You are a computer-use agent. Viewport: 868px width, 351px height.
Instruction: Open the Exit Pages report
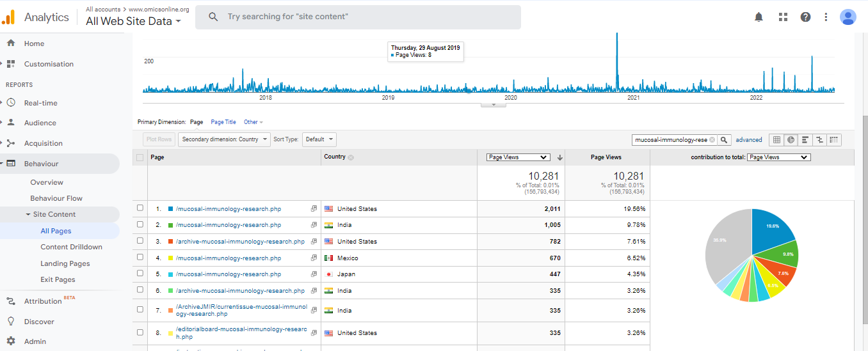(58, 279)
